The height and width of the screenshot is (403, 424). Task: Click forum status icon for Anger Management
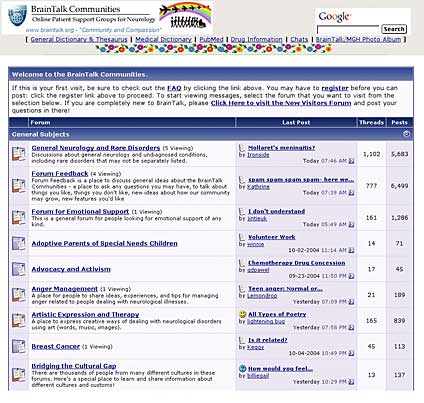pyautogui.click(x=19, y=295)
